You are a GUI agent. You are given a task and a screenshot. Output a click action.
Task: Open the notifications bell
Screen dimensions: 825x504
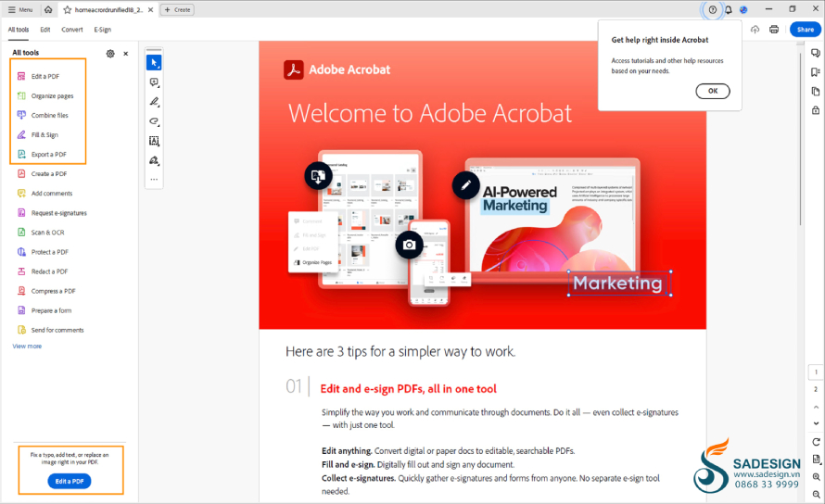729,9
